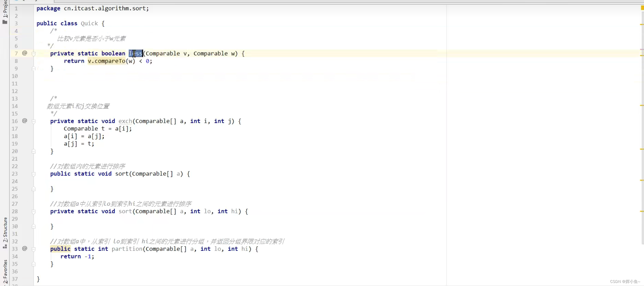Click the comment text on line 14

[78, 106]
